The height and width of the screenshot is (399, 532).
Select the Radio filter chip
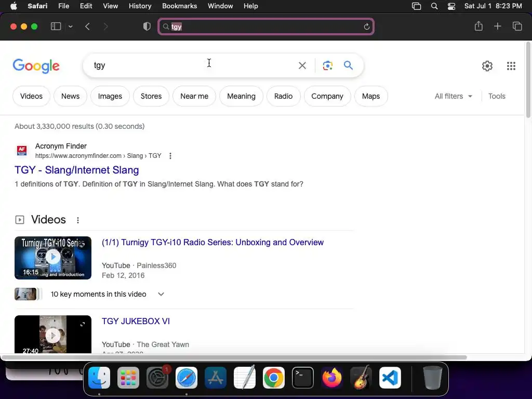pos(283,96)
